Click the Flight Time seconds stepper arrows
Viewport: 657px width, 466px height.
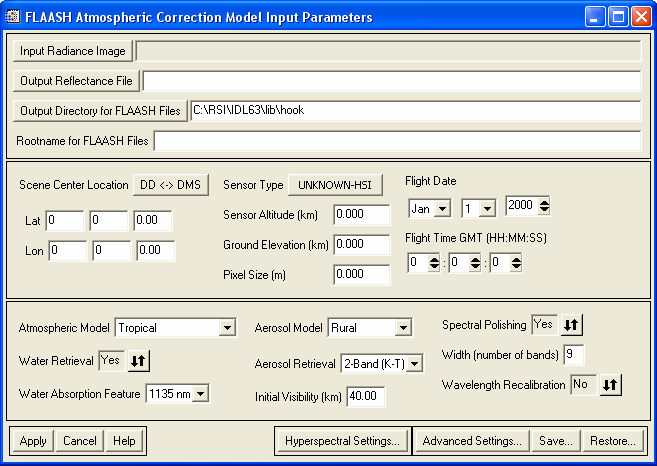[x=516, y=263]
